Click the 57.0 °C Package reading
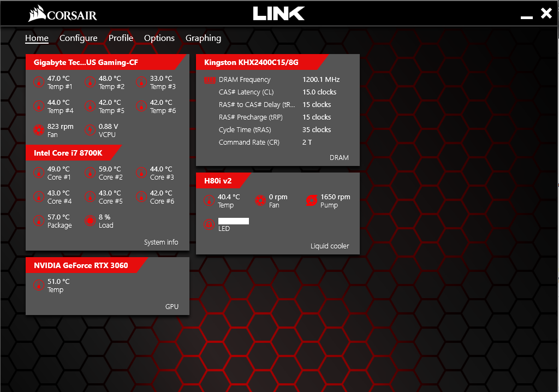 (58, 217)
